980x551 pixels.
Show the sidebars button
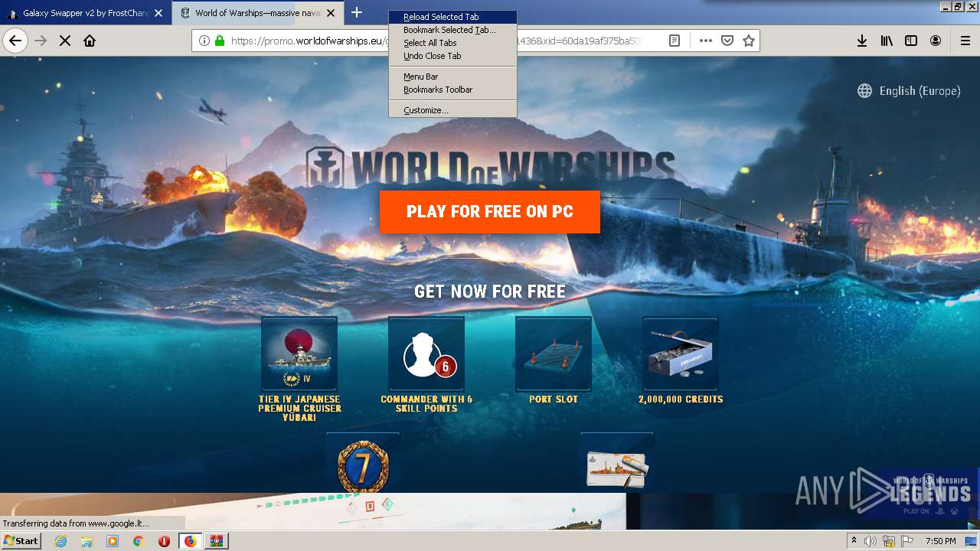coord(911,41)
